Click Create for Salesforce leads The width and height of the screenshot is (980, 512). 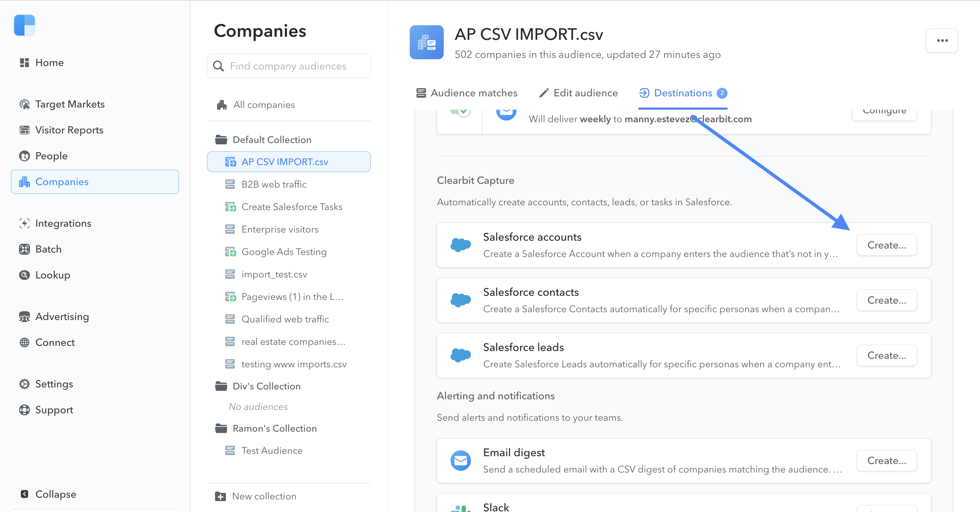point(886,355)
